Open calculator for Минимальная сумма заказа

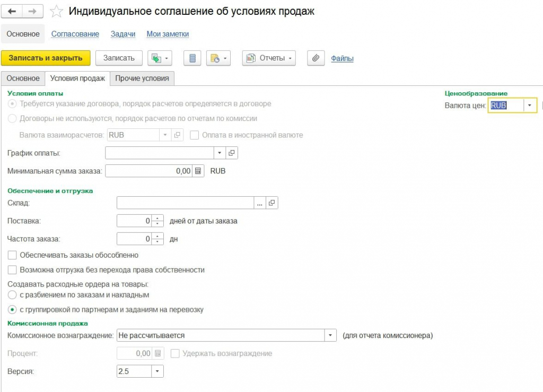198,171
